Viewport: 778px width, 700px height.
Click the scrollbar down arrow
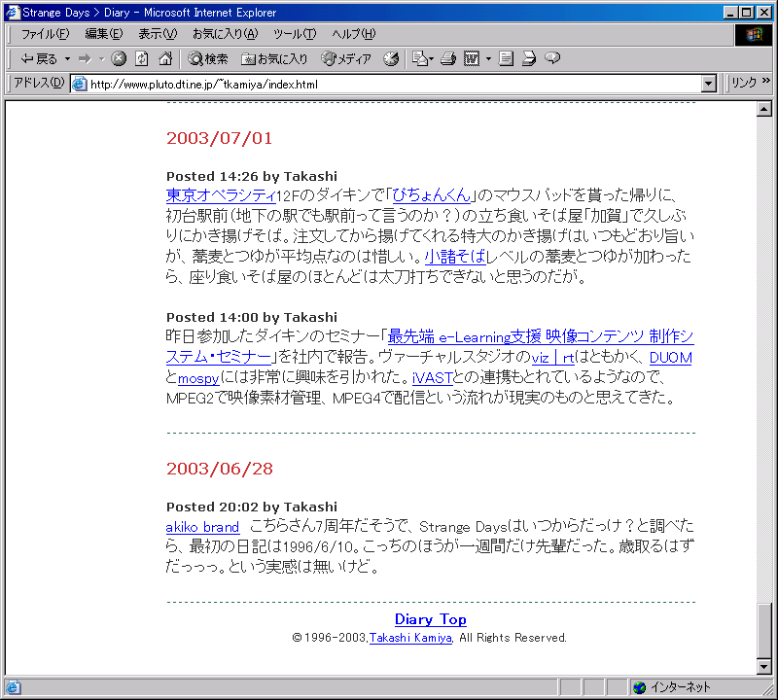[764, 667]
